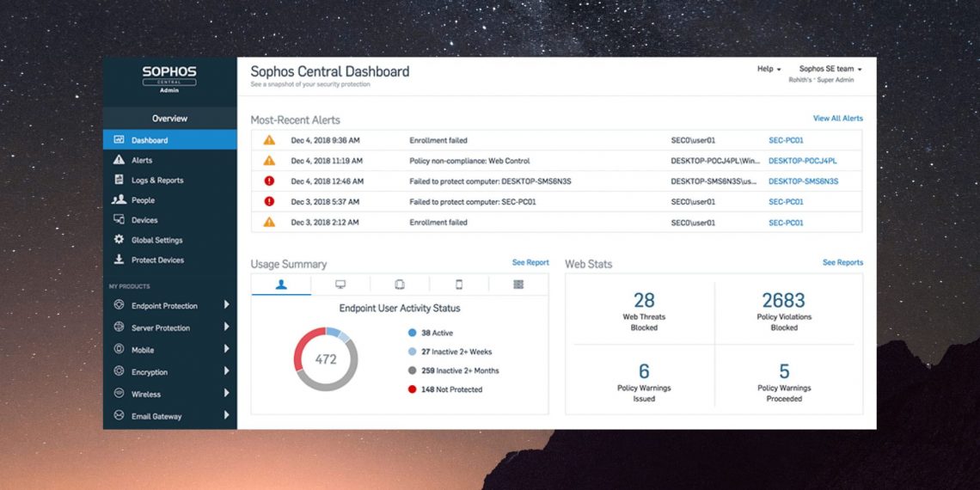
Task: Click the 28 Web Threats Blocked stat
Action: click(x=644, y=310)
